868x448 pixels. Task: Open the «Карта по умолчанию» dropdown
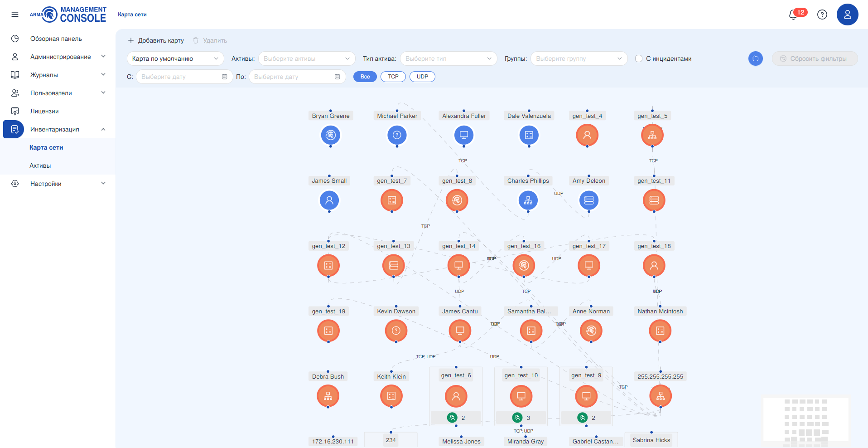tap(175, 58)
